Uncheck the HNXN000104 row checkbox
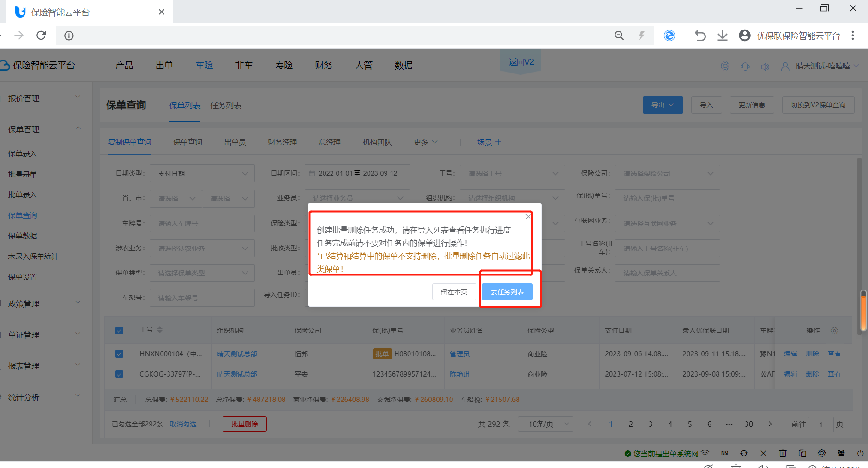The height and width of the screenshot is (468, 868). (x=119, y=353)
